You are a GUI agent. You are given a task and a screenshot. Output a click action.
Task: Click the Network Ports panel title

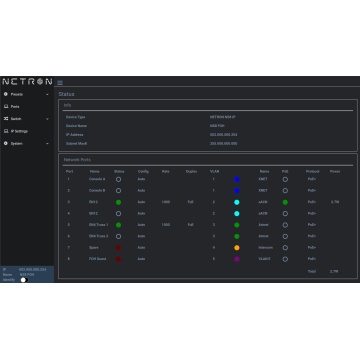click(x=77, y=160)
